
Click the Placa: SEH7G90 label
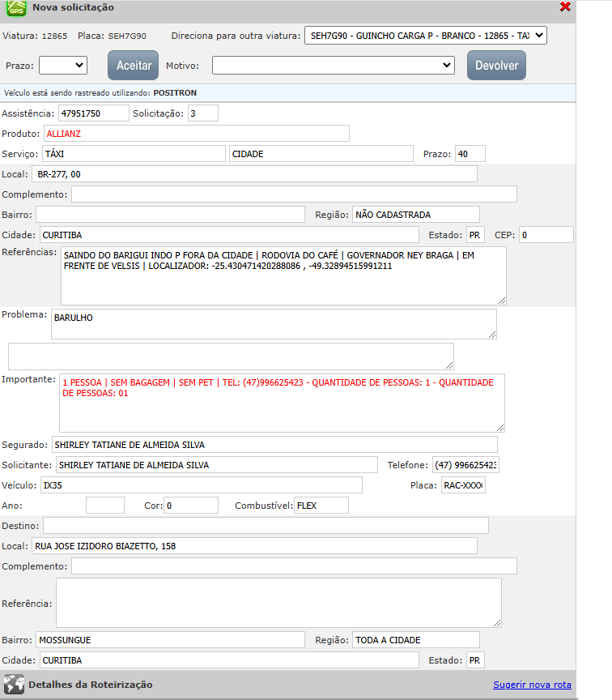112,36
